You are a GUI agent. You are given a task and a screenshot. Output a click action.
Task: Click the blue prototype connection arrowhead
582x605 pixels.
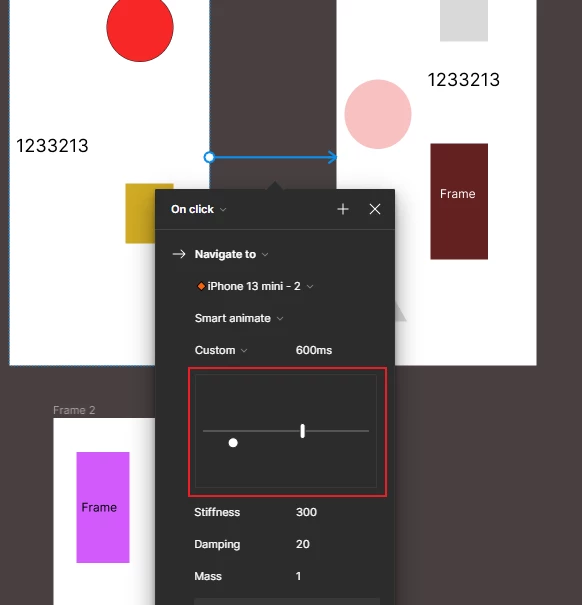[332, 157]
